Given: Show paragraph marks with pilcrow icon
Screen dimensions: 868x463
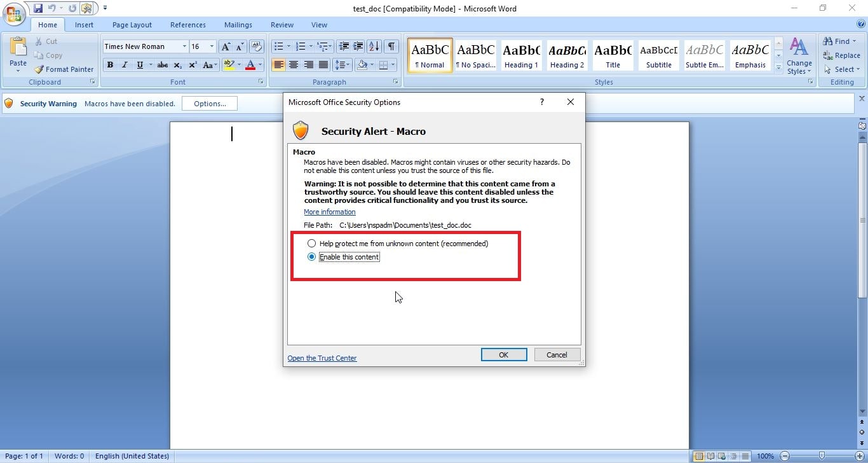Looking at the screenshot, I should tap(391, 46).
